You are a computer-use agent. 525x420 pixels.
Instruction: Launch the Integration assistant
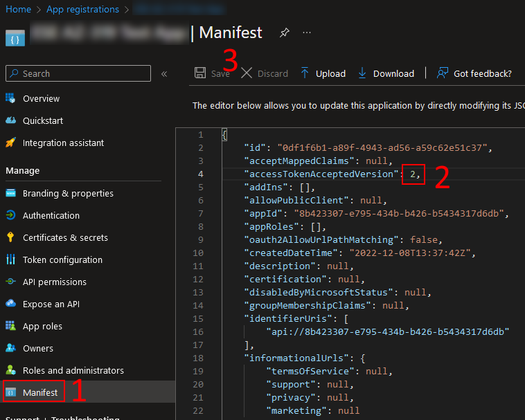[63, 143]
